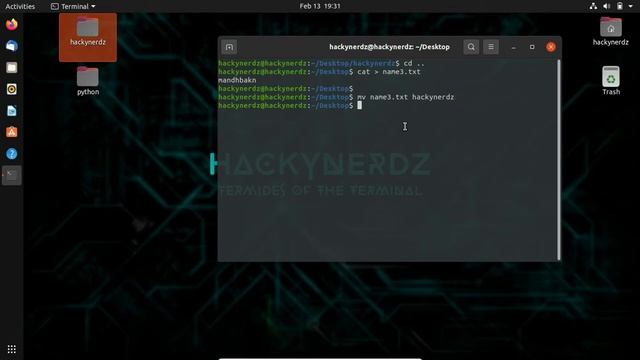The image size is (640, 360).
Task: Click the volume icon in the top bar
Action: click(607, 6)
